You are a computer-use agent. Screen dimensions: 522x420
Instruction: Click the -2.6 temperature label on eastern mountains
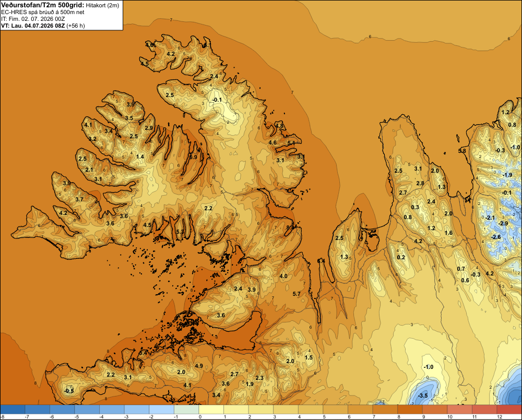click(496, 237)
